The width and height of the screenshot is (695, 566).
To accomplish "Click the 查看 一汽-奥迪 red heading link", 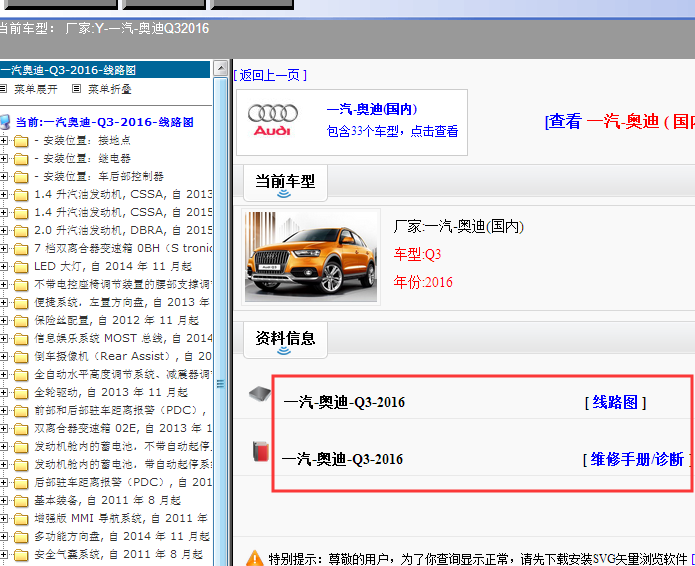I will point(620,121).
